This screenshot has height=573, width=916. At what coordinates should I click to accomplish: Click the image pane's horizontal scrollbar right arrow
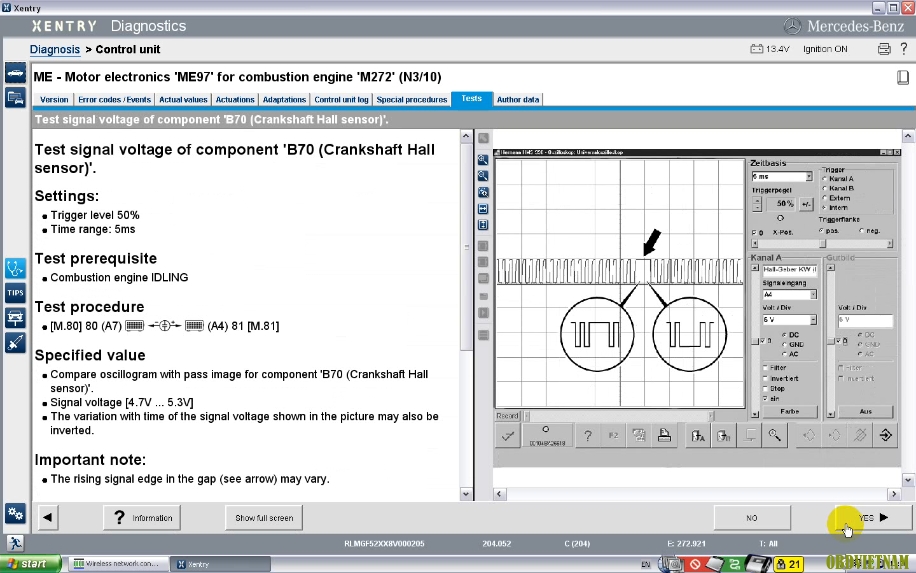894,494
